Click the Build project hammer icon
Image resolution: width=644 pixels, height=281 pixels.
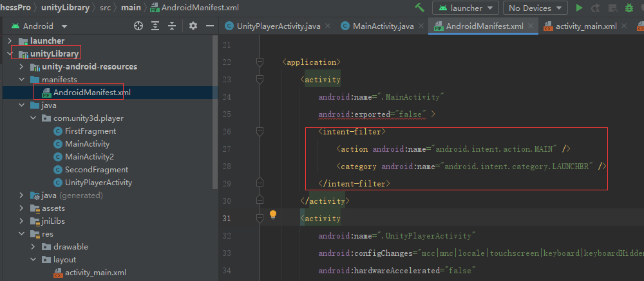(x=419, y=8)
